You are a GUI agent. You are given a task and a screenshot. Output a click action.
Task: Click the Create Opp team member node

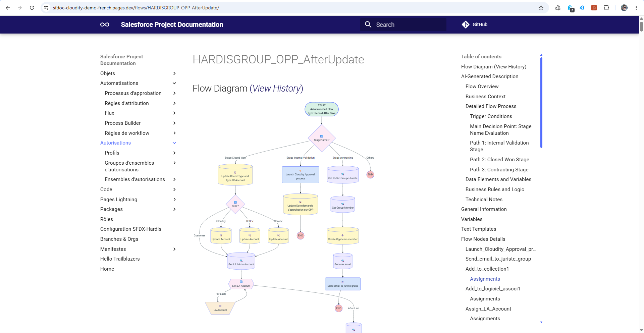(x=343, y=236)
